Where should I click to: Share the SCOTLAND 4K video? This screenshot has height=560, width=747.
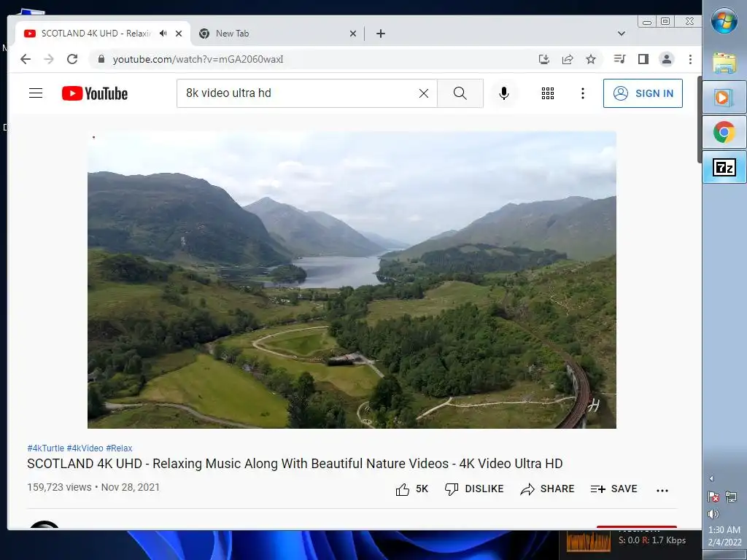coord(547,489)
